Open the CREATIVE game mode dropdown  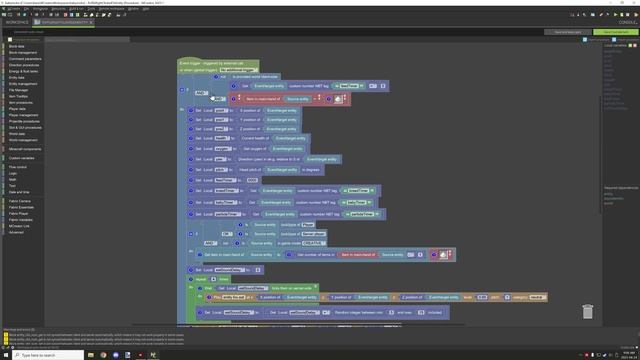[x=313, y=243]
